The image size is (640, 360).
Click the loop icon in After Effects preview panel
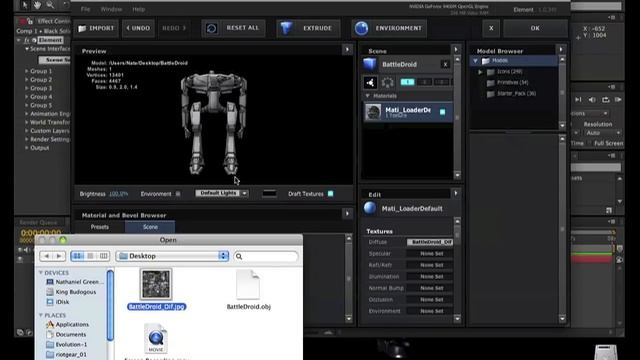[x=606, y=100]
